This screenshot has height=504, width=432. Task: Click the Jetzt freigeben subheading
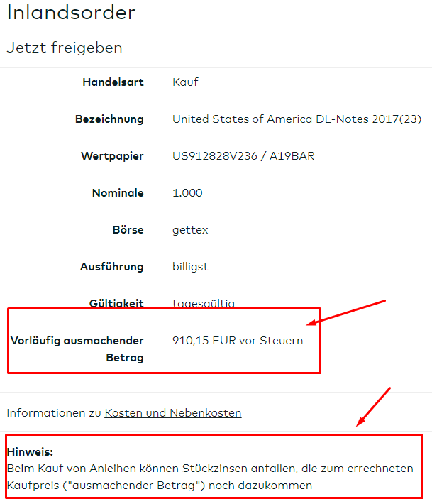(x=65, y=48)
